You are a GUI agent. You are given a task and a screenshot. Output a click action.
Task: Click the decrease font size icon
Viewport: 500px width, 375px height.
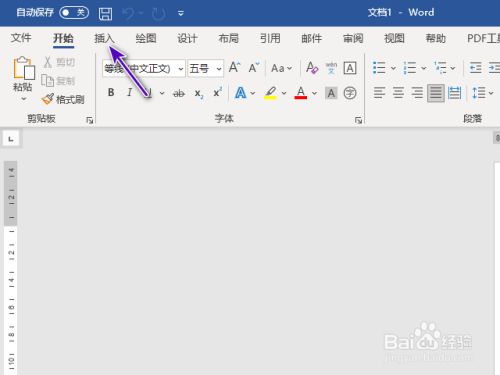pos(254,68)
